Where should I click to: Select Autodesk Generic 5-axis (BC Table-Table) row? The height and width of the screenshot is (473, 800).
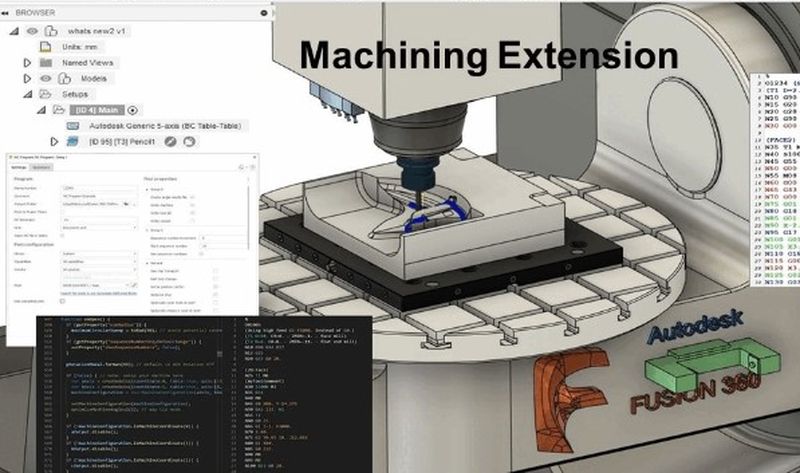pyautogui.click(x=165, y=126)
